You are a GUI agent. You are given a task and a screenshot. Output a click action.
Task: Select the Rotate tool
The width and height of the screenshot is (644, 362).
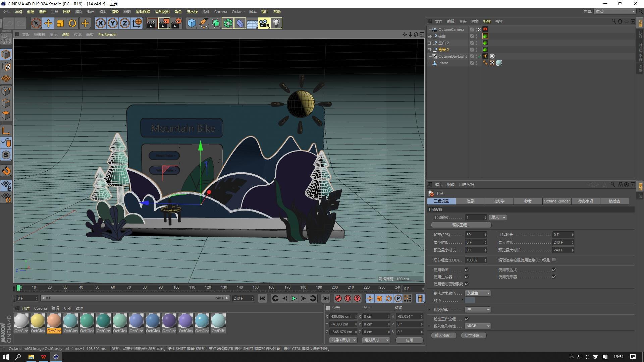pyautogui.click(x=72, y=23)
